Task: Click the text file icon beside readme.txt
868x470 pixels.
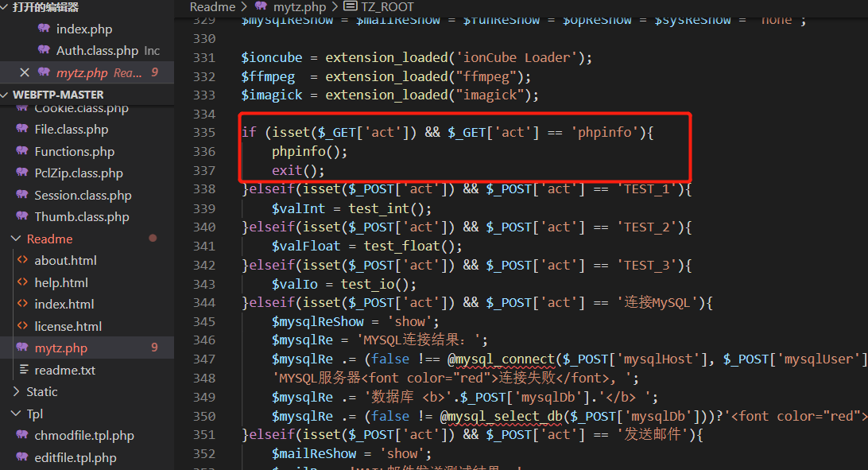Action: click(22, 370)
